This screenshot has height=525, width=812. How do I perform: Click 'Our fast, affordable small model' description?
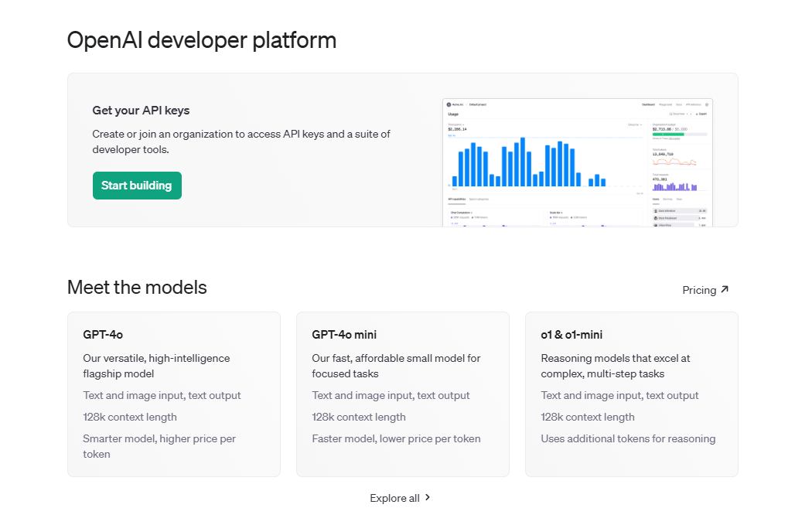396,366
